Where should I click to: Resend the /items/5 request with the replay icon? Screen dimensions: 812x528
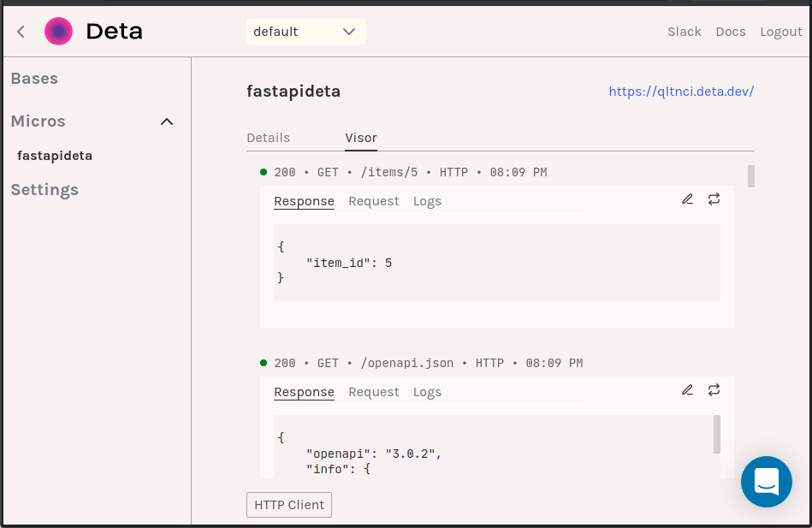pos(714,199)
